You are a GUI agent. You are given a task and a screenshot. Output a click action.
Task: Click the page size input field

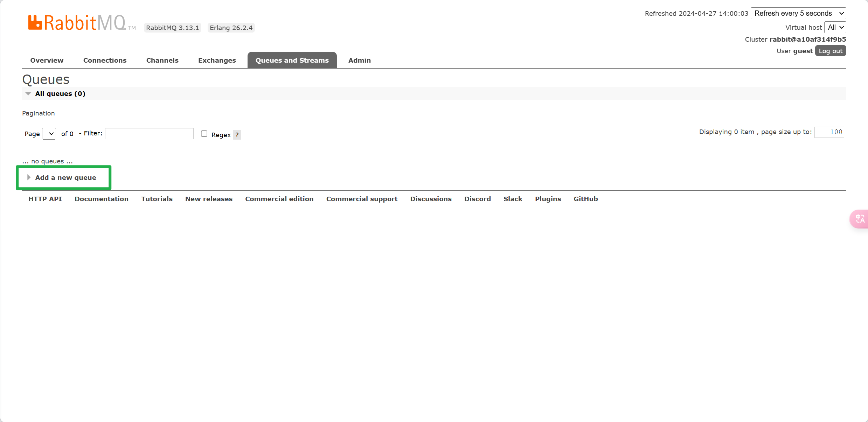coord(829,132)
